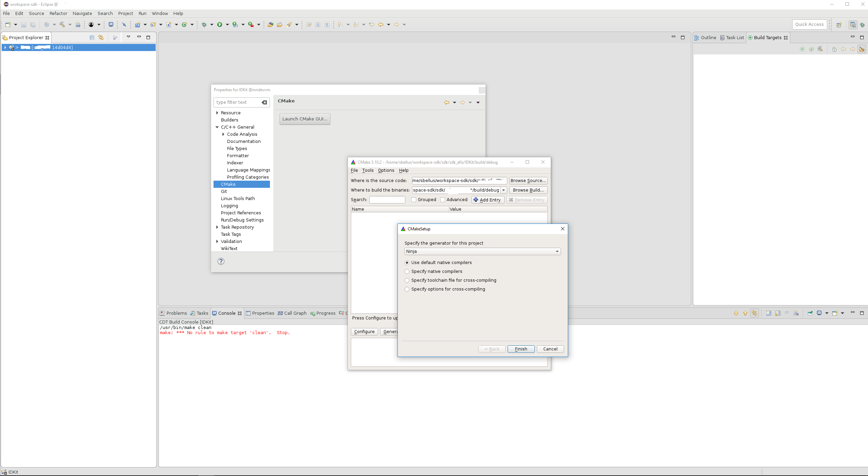868x476 pixels.
Task: Click the Launch CMake GUI button
Action: [x=305, y=119]
